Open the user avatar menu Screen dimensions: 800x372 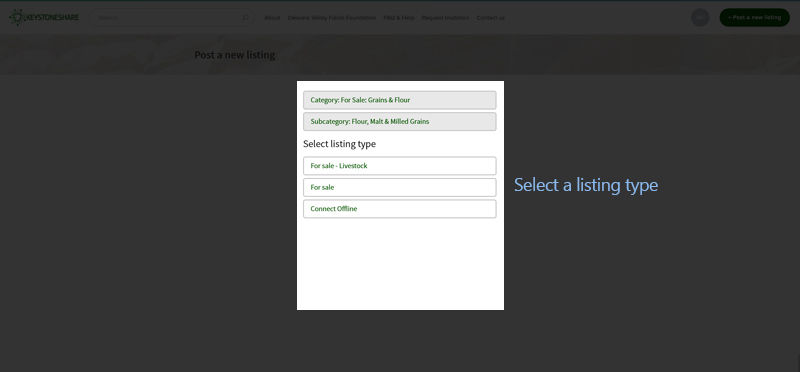700,18
